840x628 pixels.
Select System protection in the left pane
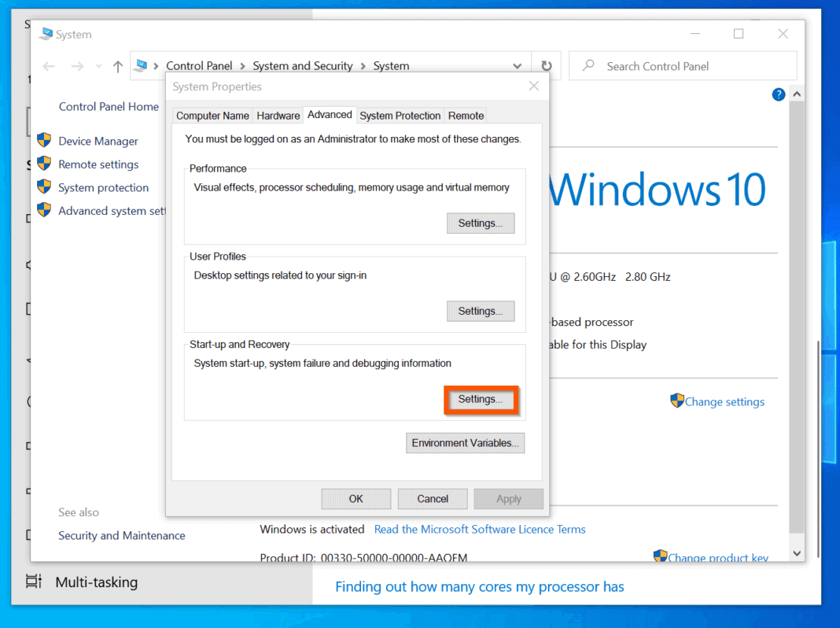pyautogui.click(x=102, y=187)
